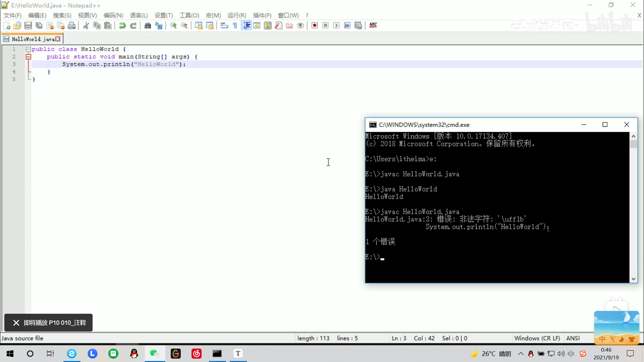Click the Cortana circle icon in taskbar
644x362 pixels.
point(30,354)
